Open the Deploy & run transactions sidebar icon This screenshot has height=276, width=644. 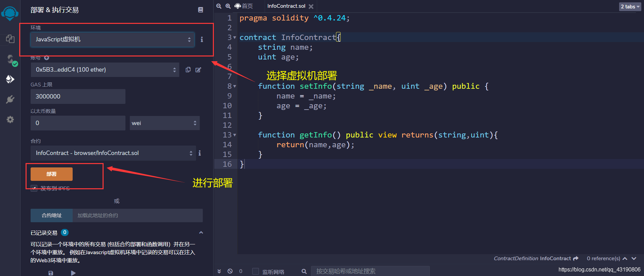click(x=10, y=79)
